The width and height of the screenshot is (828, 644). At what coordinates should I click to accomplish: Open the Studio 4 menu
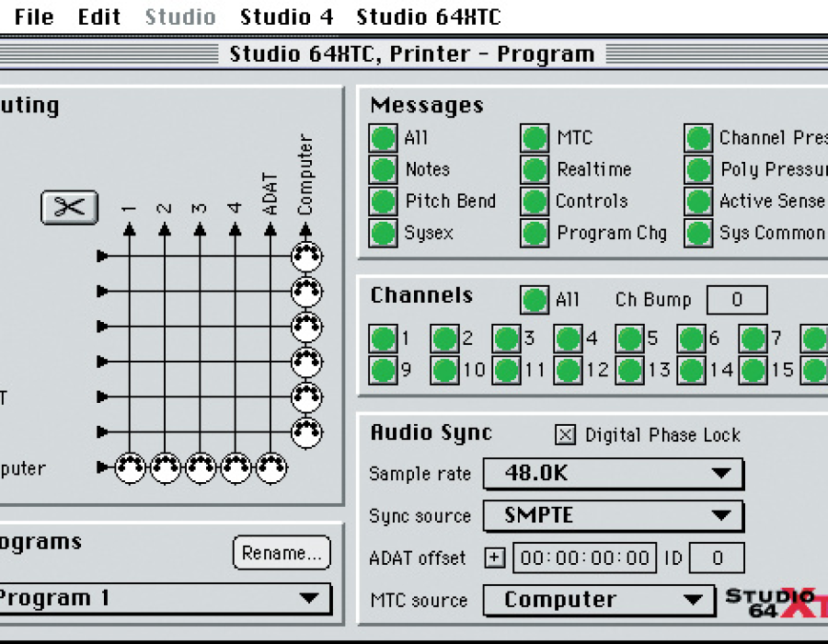click(x=287, y=17)
